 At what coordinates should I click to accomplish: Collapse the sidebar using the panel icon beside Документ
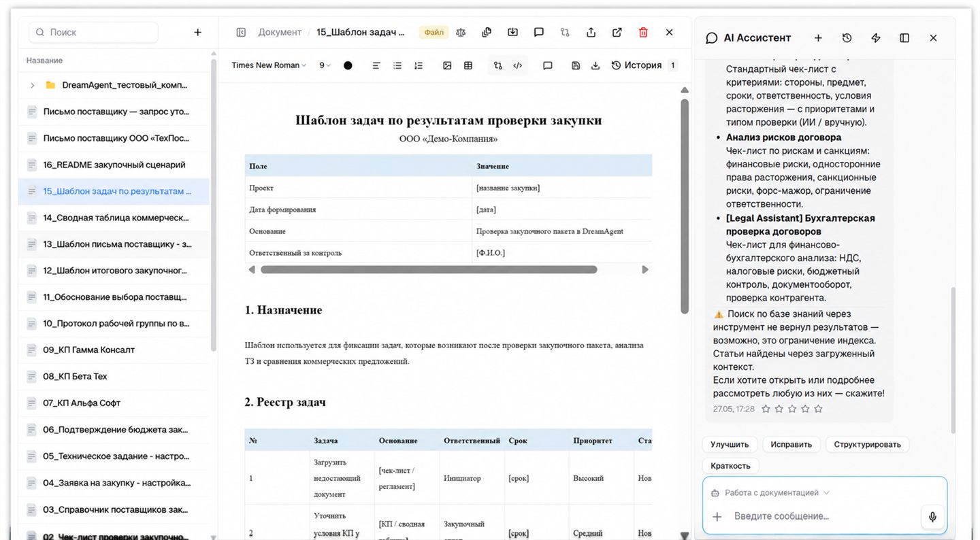(241, 32)
